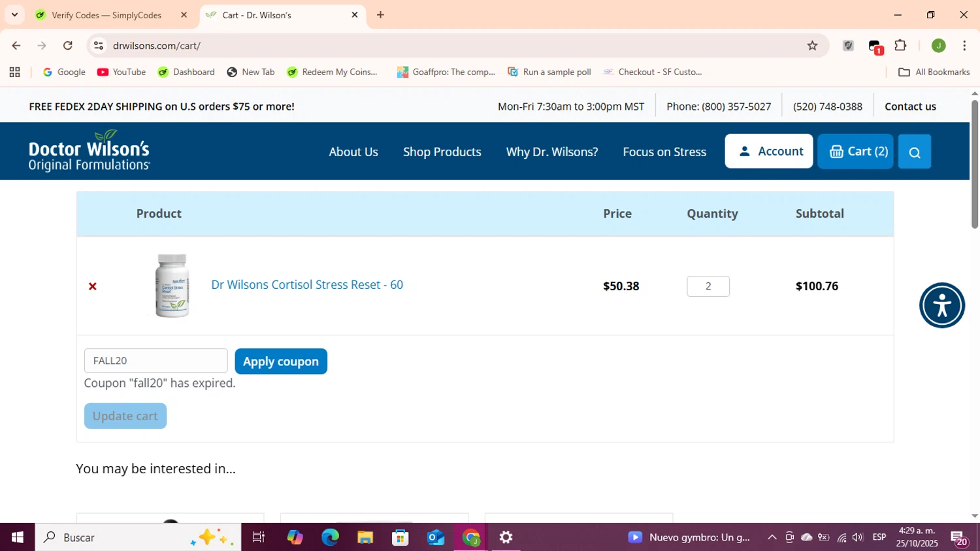Open Dashboard bookmark
This screenshot has height=551, width=980.
click(x=186, y=72)
